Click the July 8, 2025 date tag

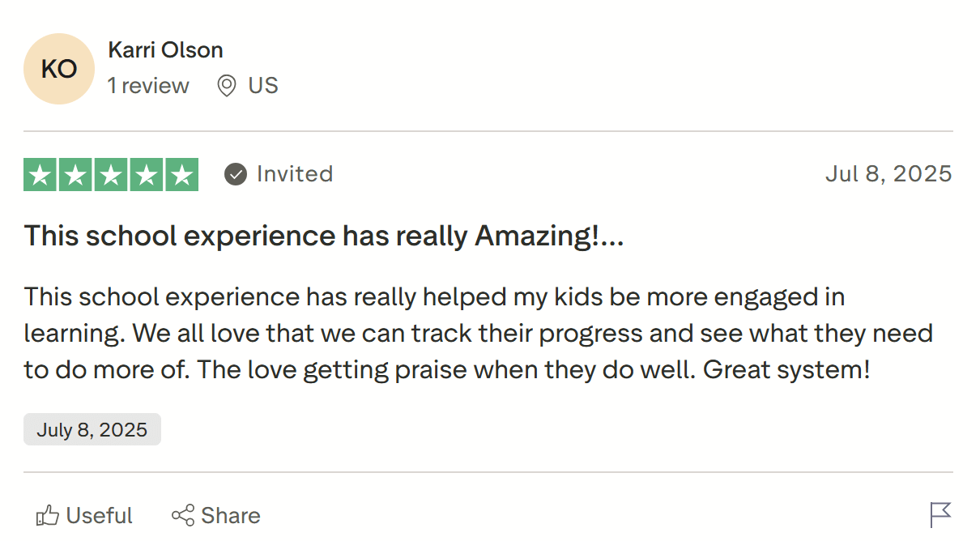pos(92,429)
